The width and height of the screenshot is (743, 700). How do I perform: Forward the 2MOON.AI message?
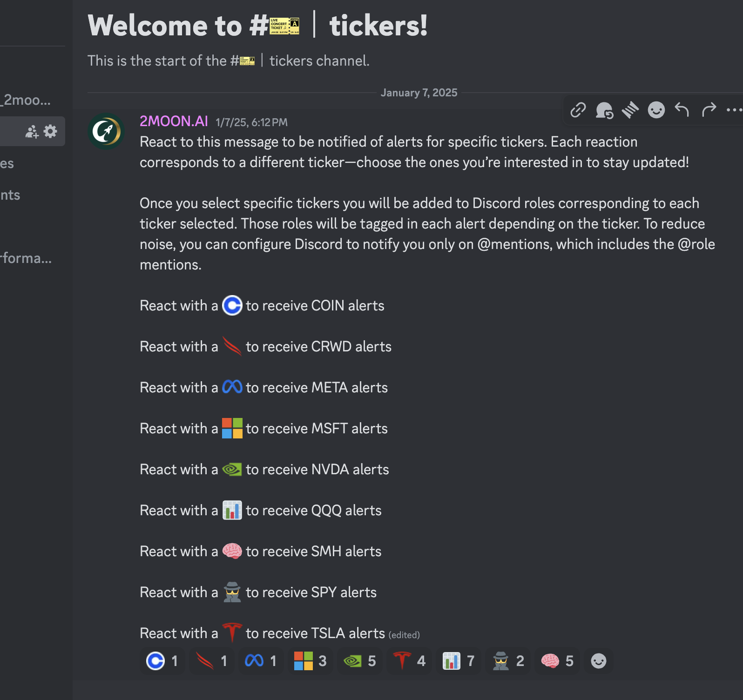click(709, 110)
